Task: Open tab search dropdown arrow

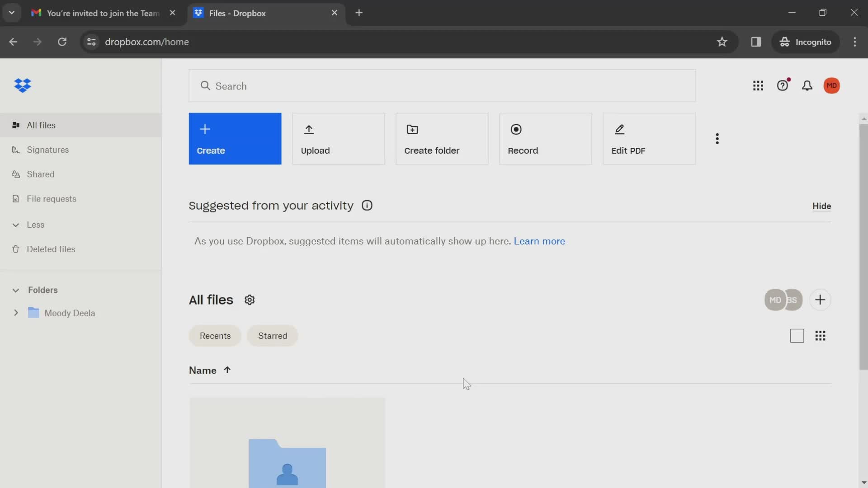Action: pyautogui.click(x=12, y=13)
